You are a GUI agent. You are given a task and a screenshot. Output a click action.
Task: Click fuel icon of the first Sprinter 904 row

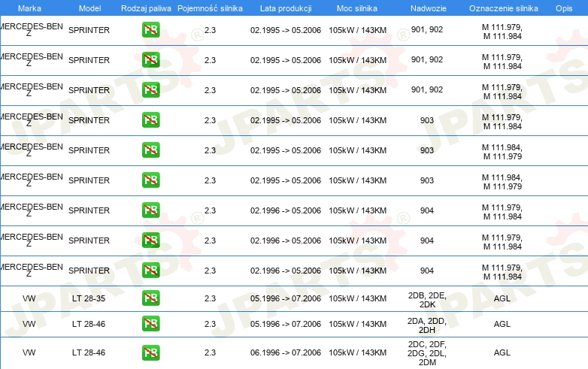click(x=150, y=210)
